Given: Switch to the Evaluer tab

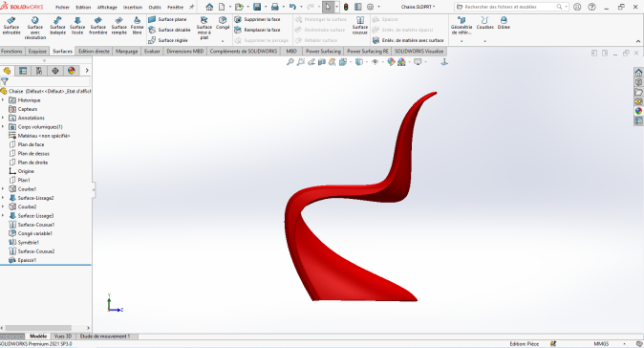Looking at the screenshot, I should click(x=152, y=52).
